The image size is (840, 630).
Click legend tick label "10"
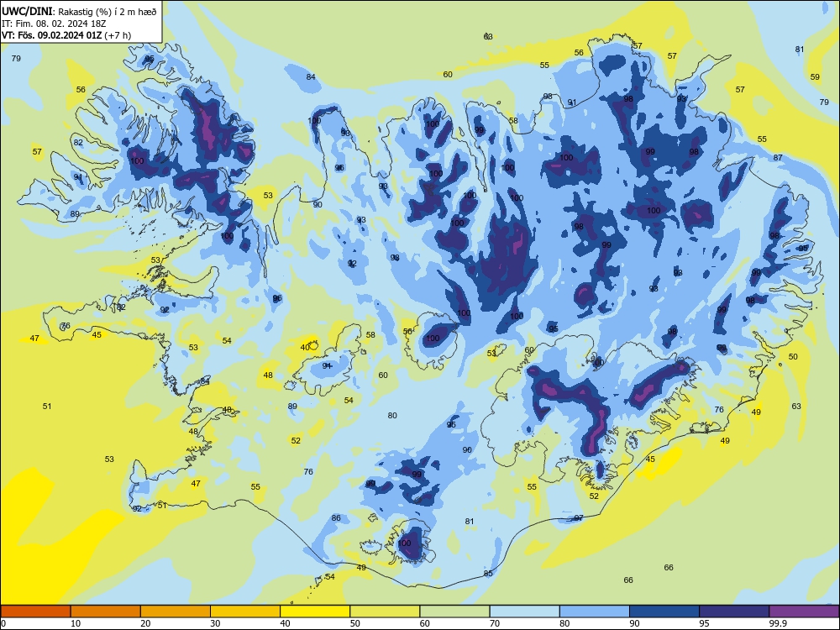click(76, 623)
